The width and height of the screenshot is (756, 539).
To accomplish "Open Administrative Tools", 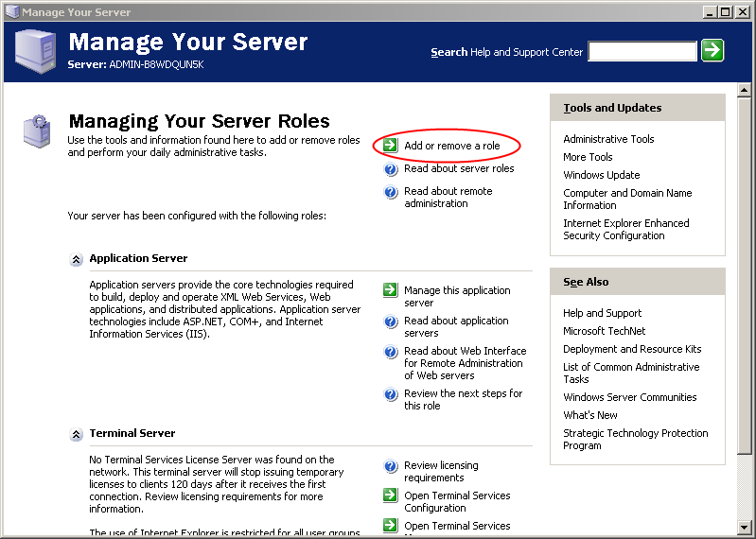I will [x=608, y=139].
